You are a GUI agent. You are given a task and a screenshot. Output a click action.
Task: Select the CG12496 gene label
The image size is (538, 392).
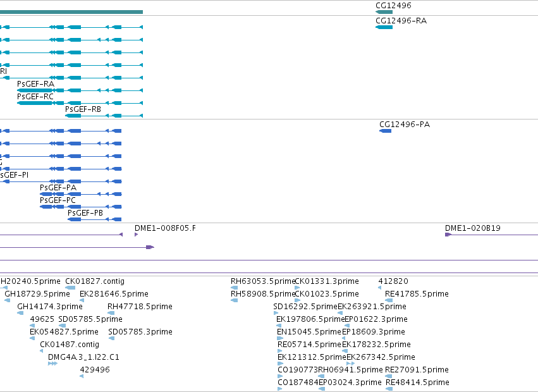[393, 6]
